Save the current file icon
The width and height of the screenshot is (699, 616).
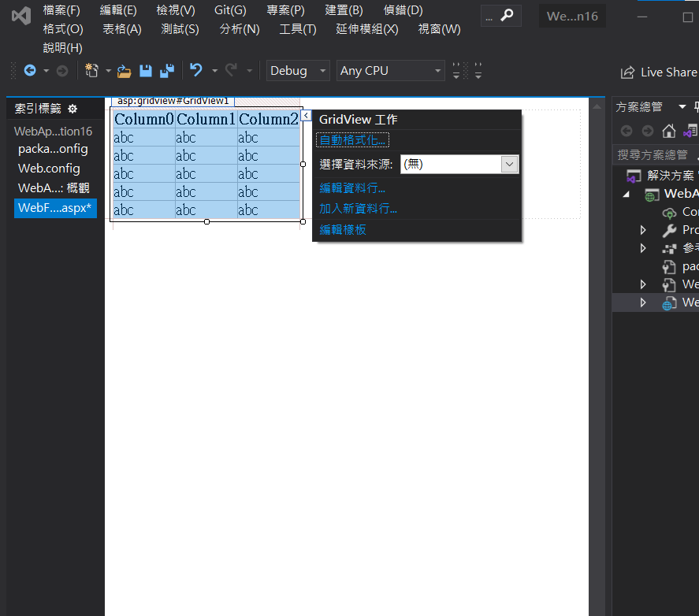[x=146, y=71]
